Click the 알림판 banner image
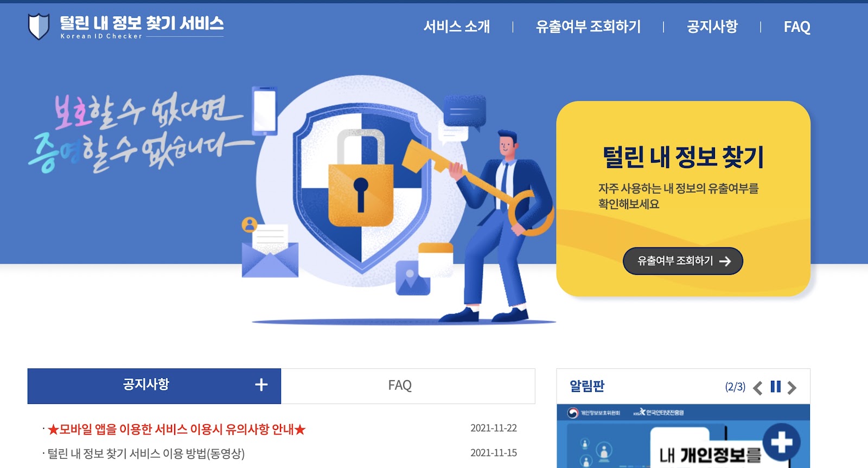 point(683,436)
